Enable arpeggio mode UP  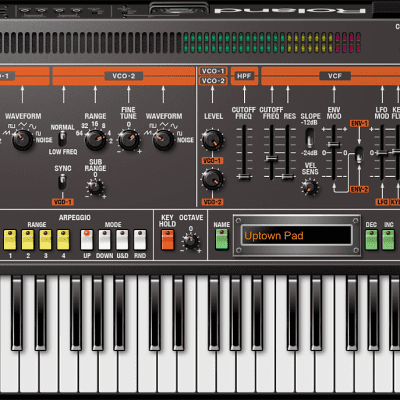[87, 240]
